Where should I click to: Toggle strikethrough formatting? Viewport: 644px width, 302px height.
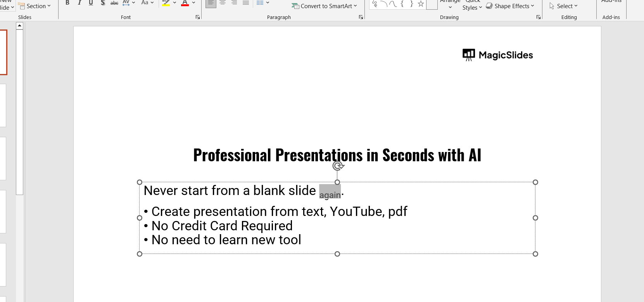pos(114,3)
